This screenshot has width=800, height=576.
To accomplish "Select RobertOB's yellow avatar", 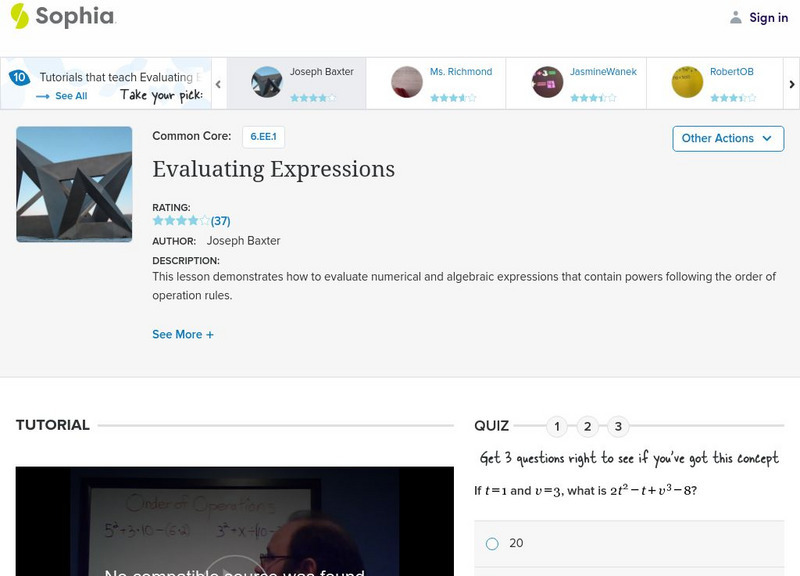I will [687, 82].
